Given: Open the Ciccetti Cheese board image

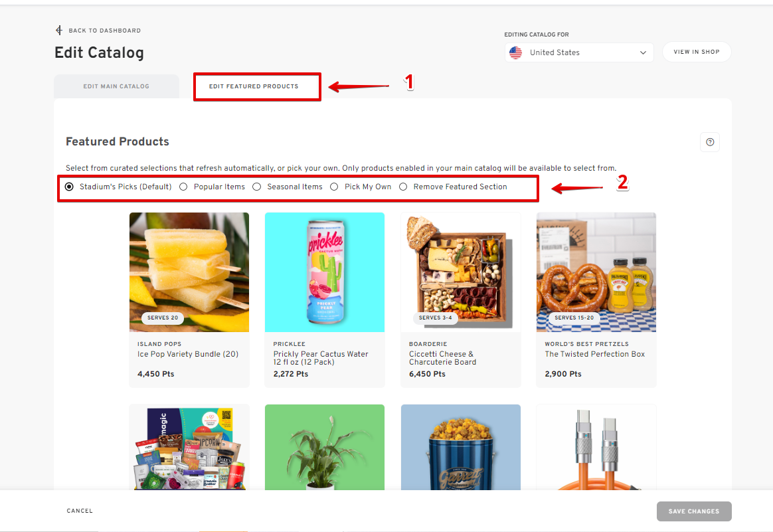Looking at the screenshot, I should [460, 272].
